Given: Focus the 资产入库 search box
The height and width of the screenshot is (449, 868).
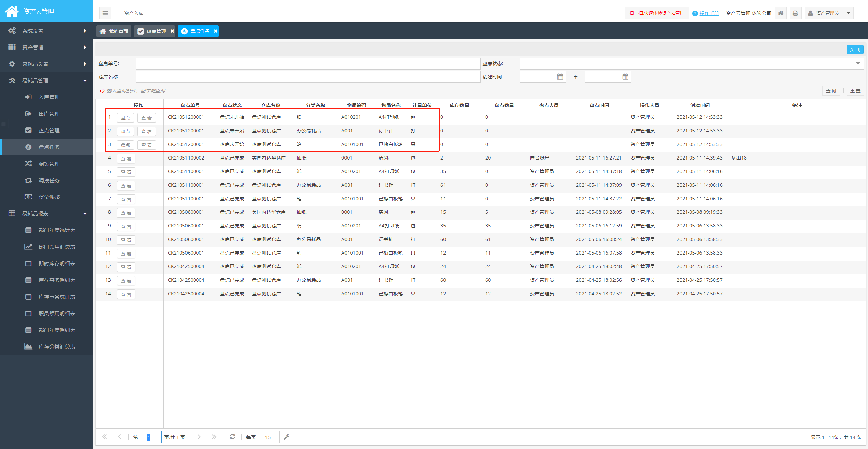Looking at the screenshot, I should 194,13.
